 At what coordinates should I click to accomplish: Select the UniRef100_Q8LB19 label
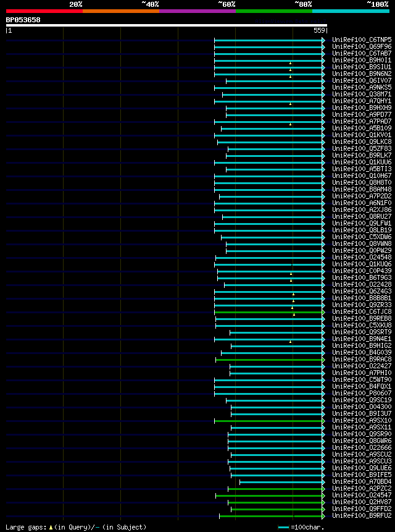pos(362,230)
